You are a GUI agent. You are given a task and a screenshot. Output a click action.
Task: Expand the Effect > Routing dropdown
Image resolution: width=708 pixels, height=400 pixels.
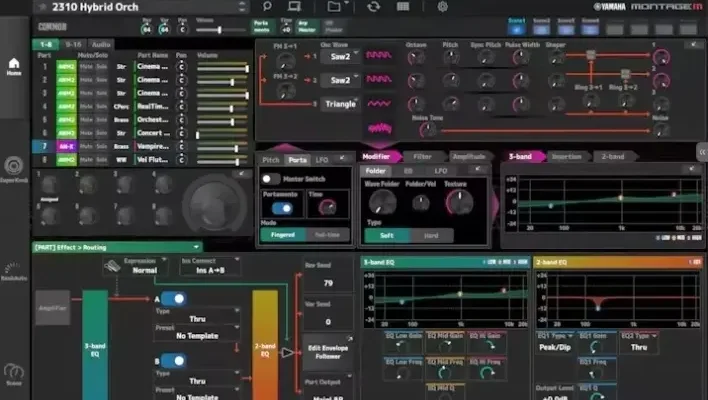click(x=116, y=246)
